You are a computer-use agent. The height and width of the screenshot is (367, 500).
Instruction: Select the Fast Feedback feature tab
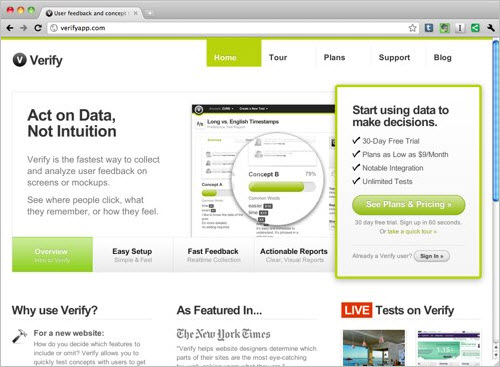[x=213, y=255]
